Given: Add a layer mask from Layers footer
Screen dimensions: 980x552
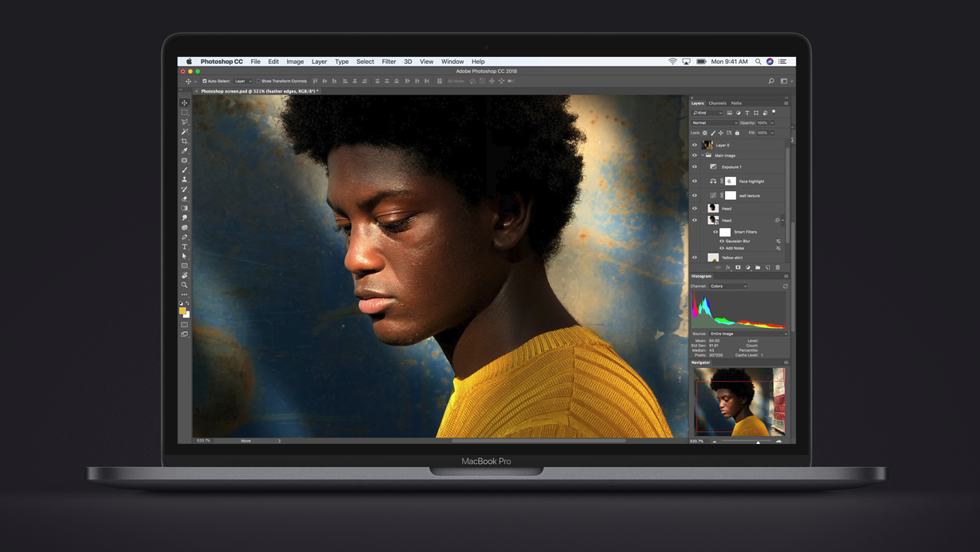Looking at the screenshot, I should point(738,268).
